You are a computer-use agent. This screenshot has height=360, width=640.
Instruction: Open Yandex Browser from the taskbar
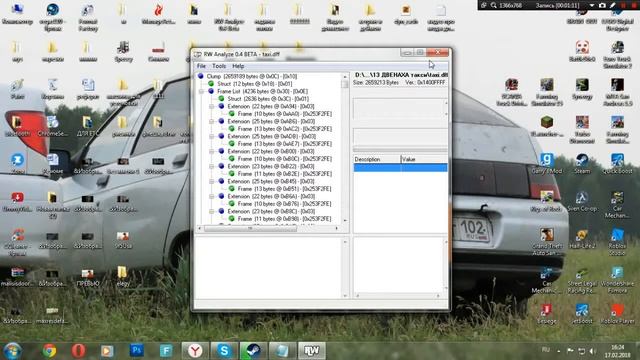[x=195, y=351]
